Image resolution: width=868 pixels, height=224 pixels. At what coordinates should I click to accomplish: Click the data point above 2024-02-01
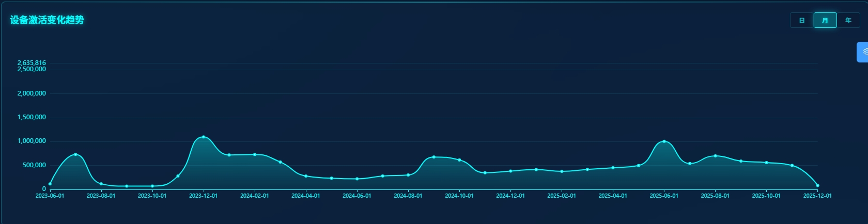(x=255, y=154)
